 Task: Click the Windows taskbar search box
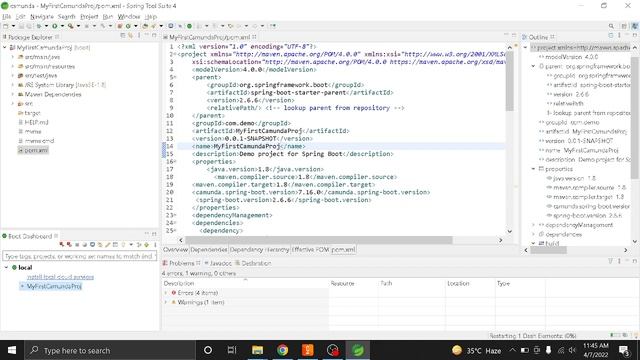(x=110, y=350)
